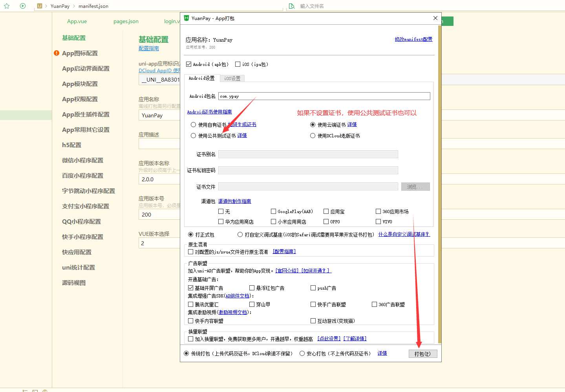Click the run play icon in toolbar

click(x=23, y=6)
